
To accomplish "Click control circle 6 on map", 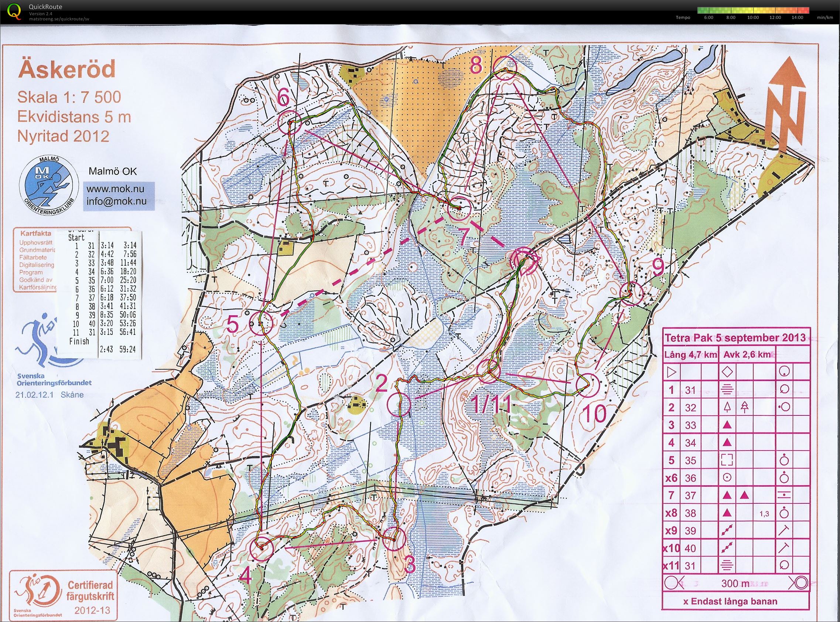I will click(289, 122).
